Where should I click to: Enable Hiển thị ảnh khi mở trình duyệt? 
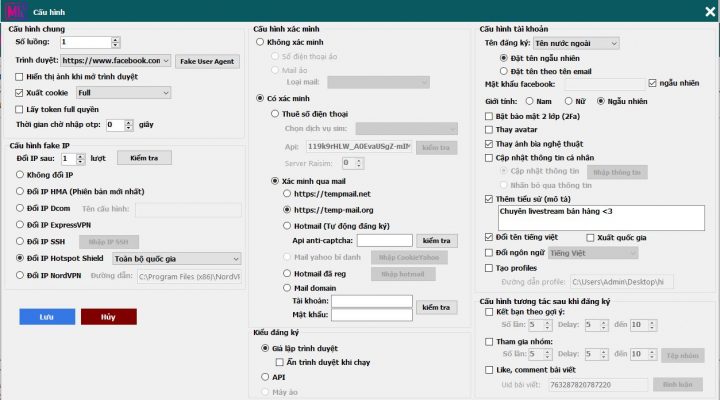click(x=20, y=77)
